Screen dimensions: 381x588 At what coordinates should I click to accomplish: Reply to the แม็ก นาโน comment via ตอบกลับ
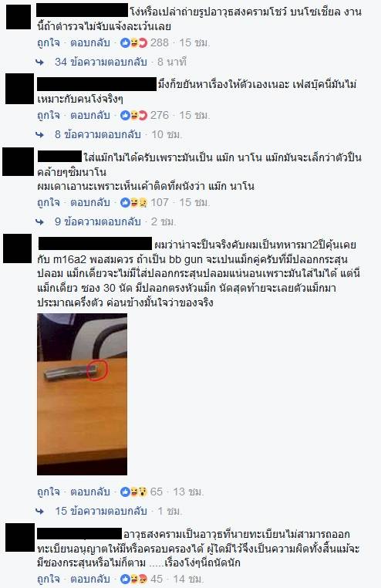pyautogui.click(x=90, y=202)
